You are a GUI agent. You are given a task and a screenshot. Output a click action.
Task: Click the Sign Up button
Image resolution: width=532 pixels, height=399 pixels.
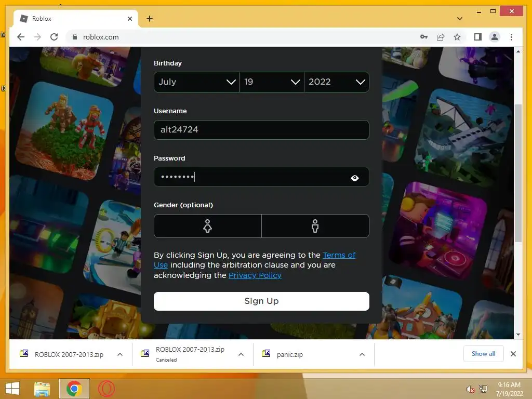261,301
